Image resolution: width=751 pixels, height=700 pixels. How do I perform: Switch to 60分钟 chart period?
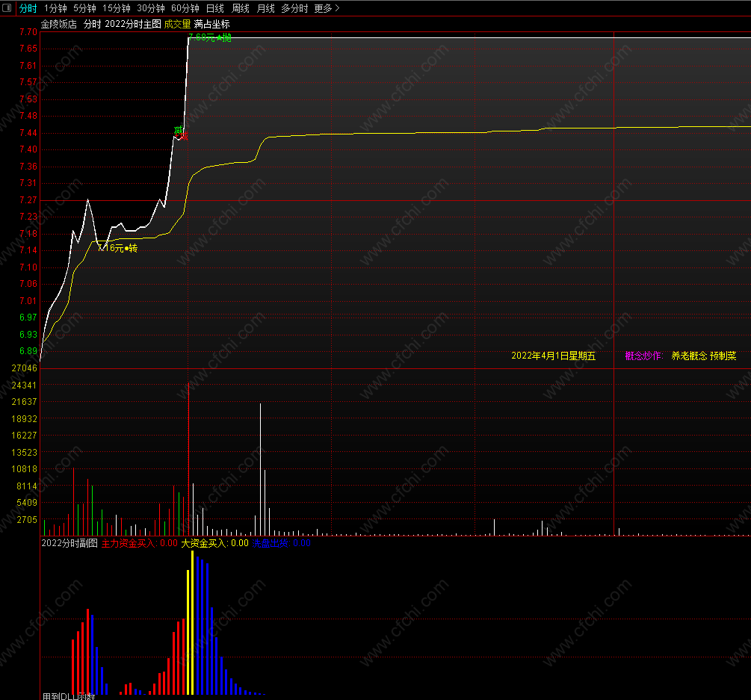pos(185,8)
